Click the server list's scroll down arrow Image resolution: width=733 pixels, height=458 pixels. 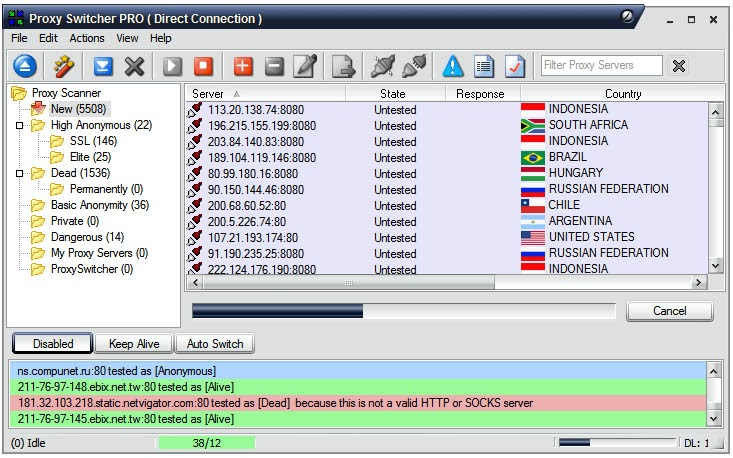[715, 266]
